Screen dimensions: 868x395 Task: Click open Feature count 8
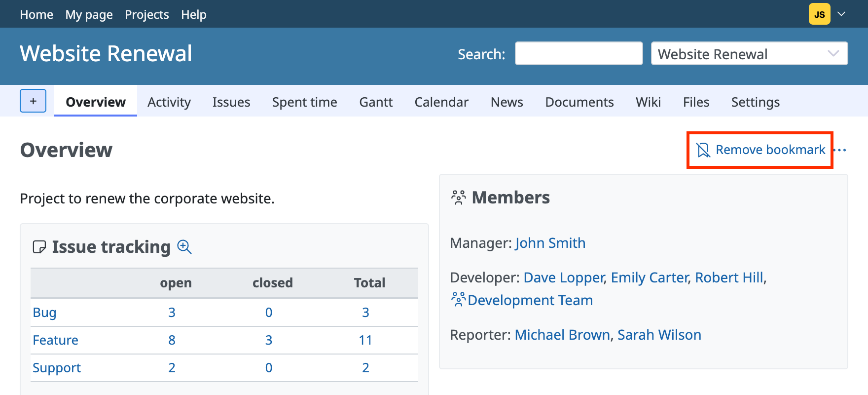[x=172, y=340]
